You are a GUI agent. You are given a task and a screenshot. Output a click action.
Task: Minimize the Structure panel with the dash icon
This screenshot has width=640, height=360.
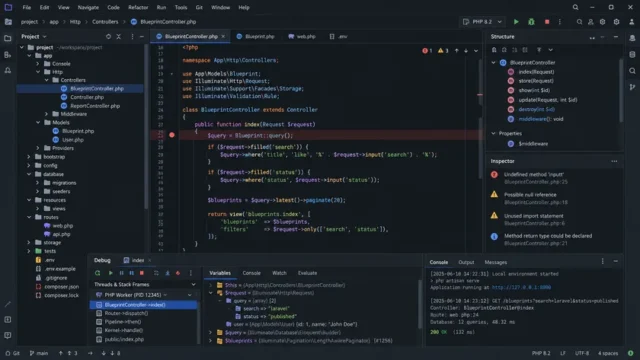point(616,37)
